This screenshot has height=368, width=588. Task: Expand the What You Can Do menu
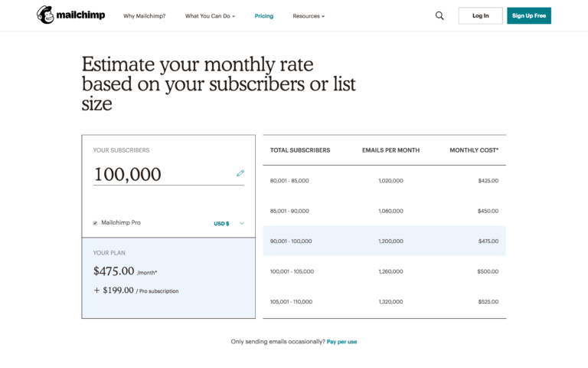(x=210, y=16)
